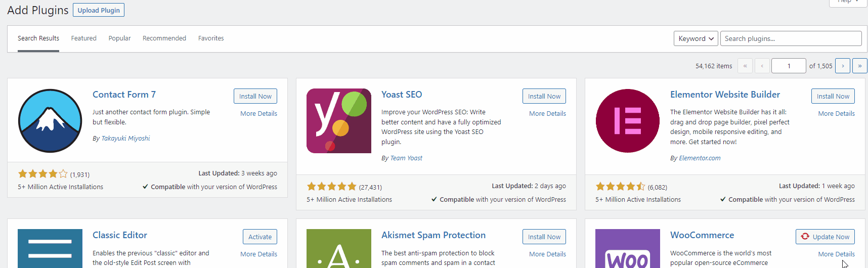Click the current page number field
The height and width of the screenshot is (268, 868).
[x=789, y=66]
